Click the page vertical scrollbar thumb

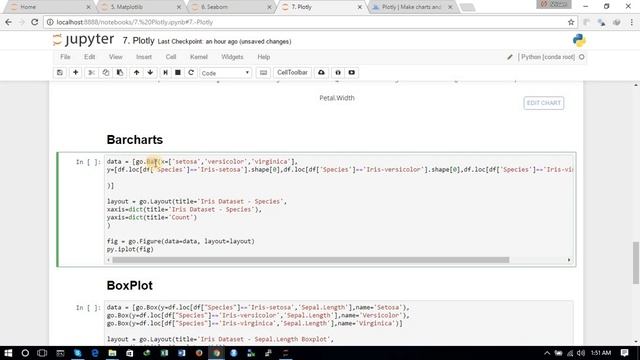pyautogui.click(x=636, y=263)
